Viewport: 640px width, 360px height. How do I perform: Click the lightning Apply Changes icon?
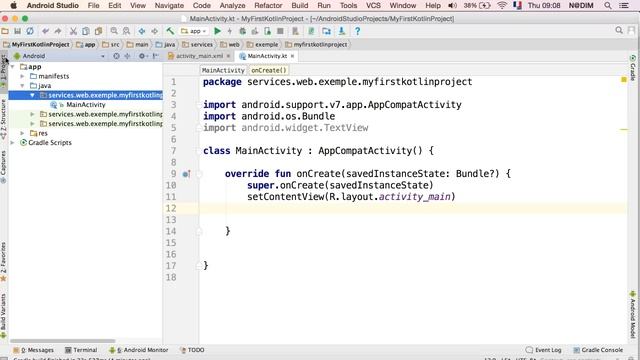[229, 31]
